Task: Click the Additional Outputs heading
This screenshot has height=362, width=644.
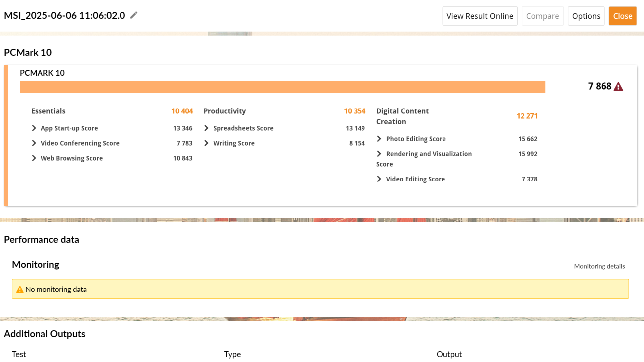Action: click(44, 334)
